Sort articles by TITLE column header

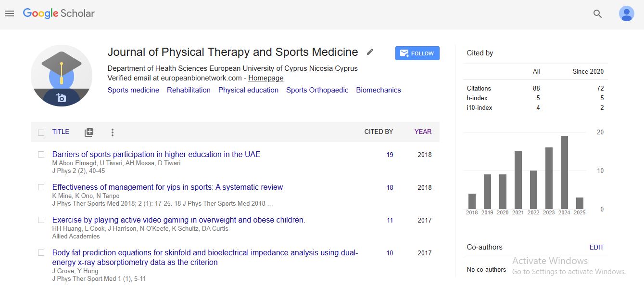pyautogui.click(x=61, y=132)
